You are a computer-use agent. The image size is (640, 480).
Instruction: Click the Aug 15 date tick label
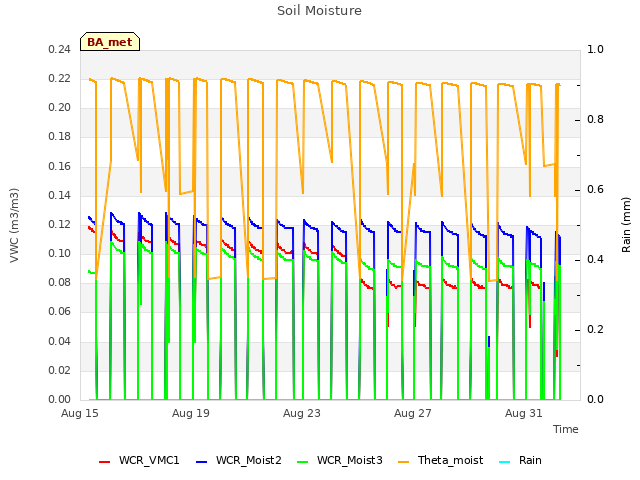coord(80,413)
